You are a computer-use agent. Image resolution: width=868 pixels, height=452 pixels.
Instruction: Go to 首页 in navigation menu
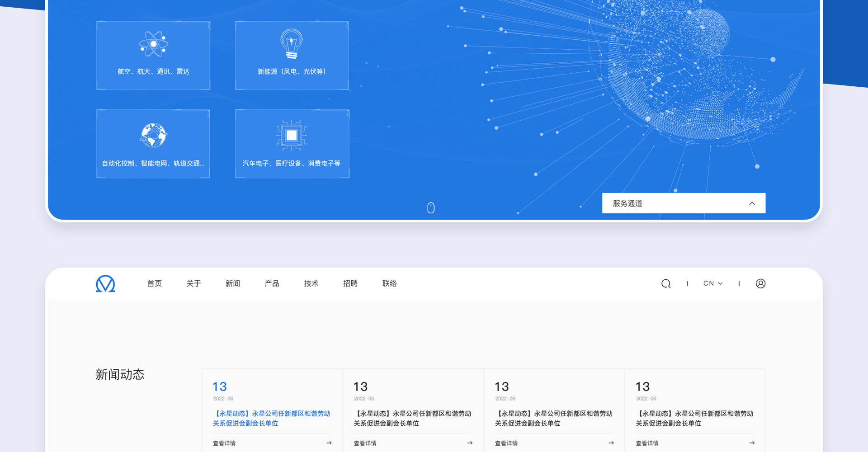154,283
